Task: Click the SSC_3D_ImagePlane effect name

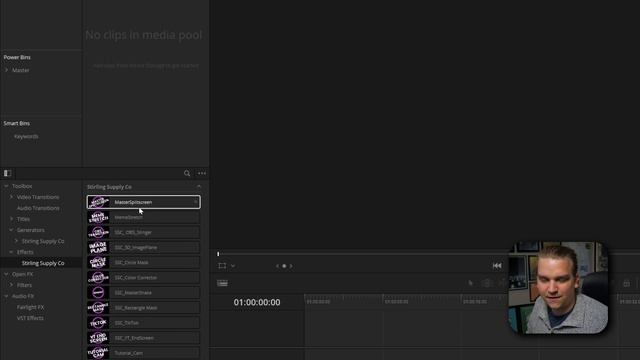Action: point(136,247)
